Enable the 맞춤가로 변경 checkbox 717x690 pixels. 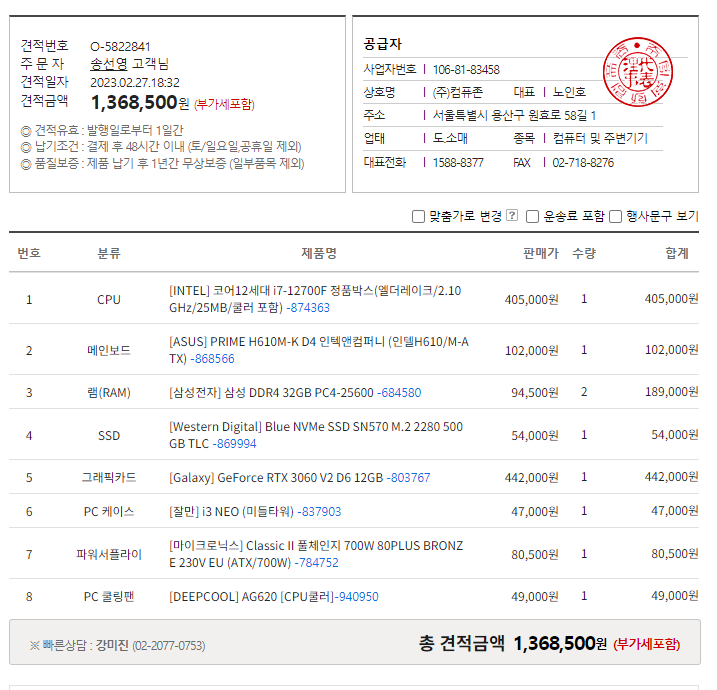click(418, 216)
